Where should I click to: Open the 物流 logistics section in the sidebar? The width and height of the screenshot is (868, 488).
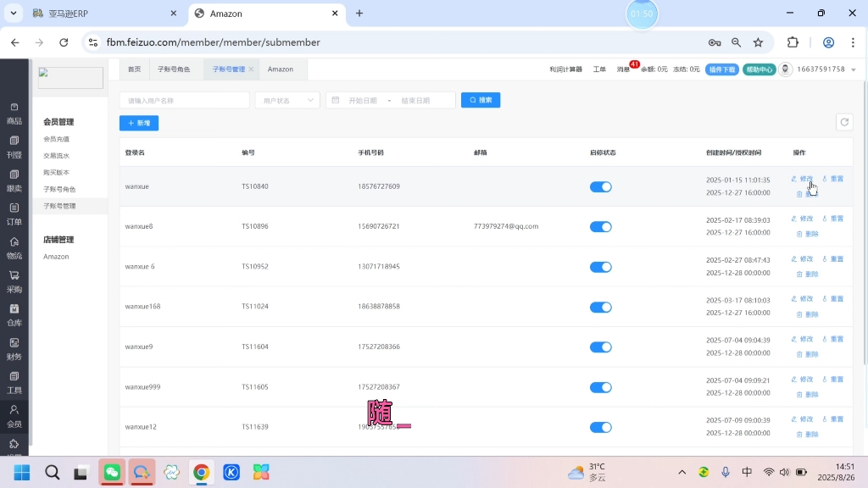[14, 248]
